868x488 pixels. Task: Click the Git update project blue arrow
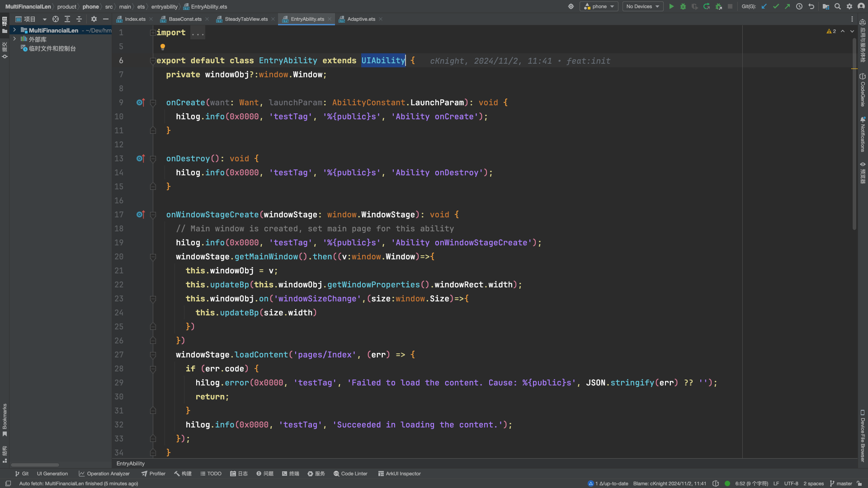pyautogui.click(x=764, y=6)
